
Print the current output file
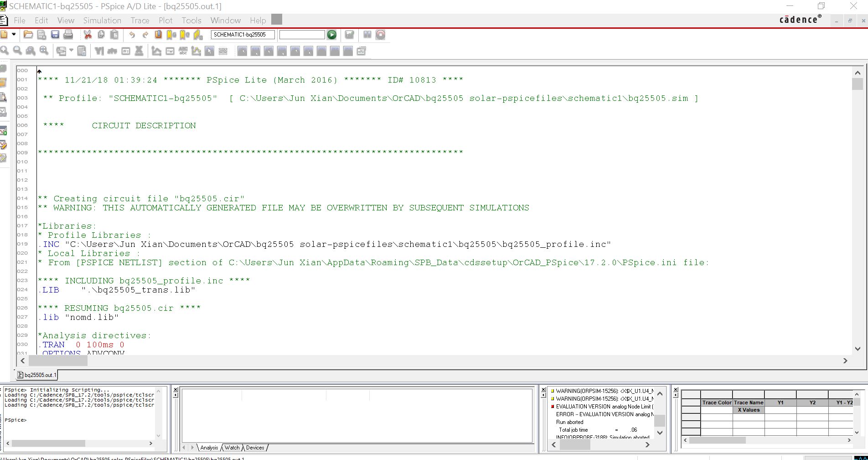coord(68,35)
